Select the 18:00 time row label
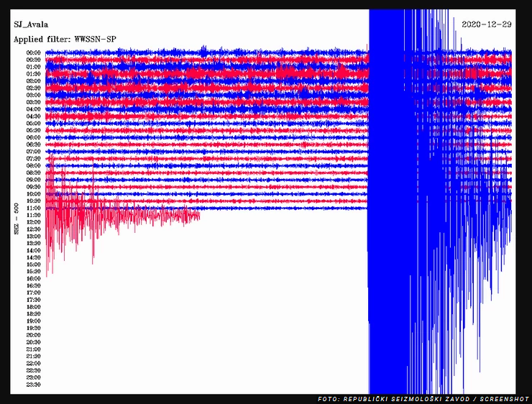The image size is (532, 404). coord(33,307)
